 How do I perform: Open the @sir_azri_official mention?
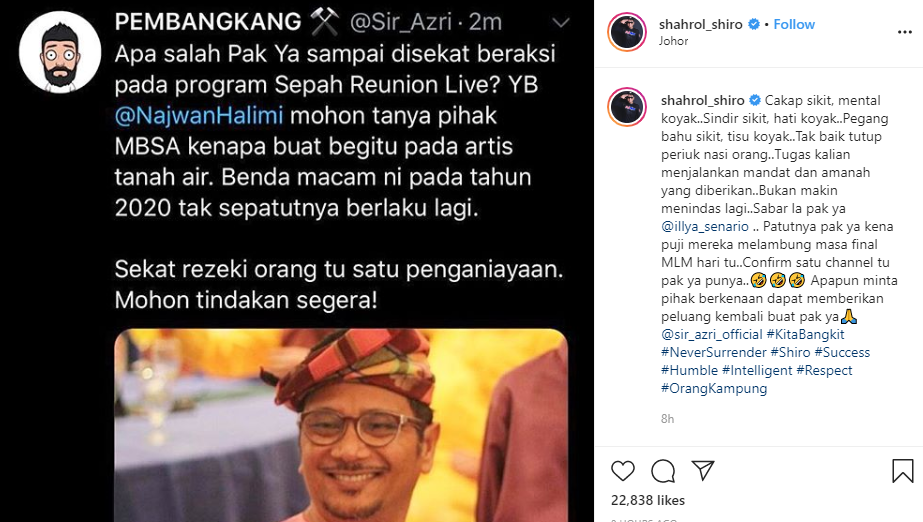pyautogui.click(x=712, y=334)
